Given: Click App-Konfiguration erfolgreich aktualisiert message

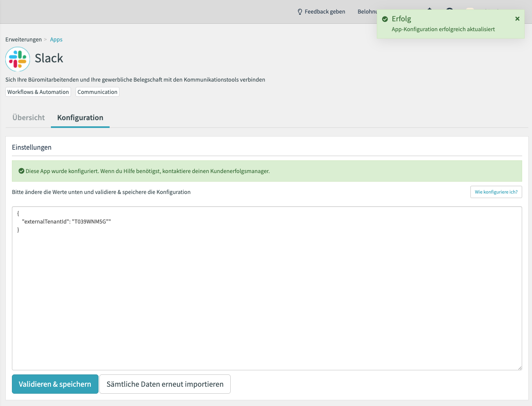Looking at the screenshot, I should tap(443, 29).
